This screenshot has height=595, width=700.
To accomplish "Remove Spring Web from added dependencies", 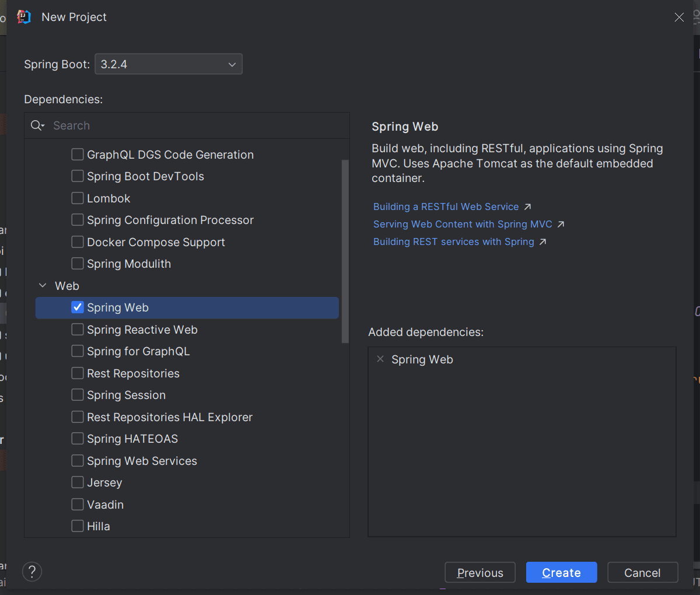I will [380, 359].
